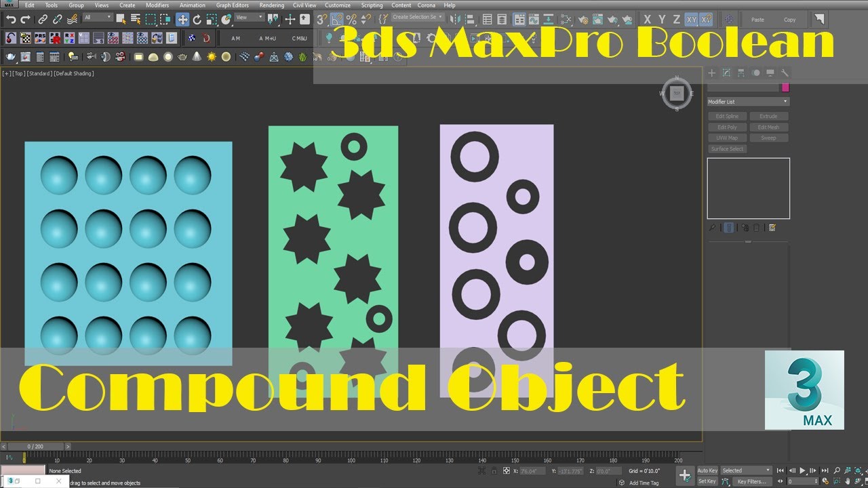
Task: Open the reference coordinate system View dropdown
Action: [x=250, y=17]
